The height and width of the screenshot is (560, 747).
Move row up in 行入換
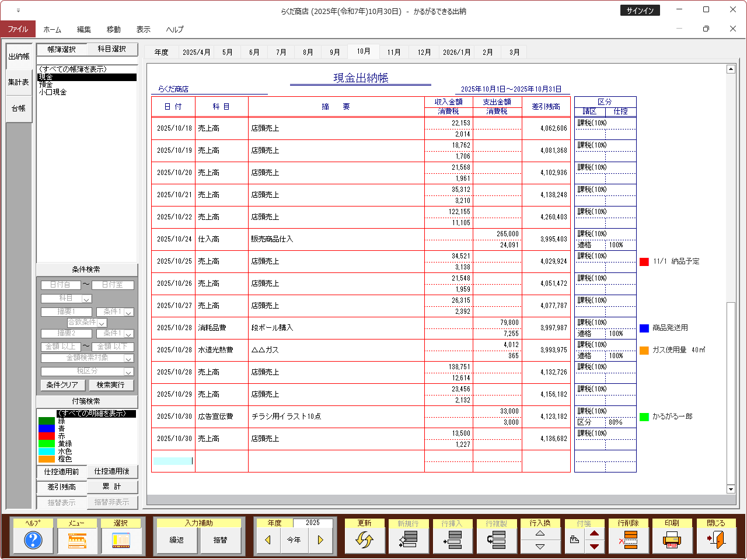pyautogui.click(x=540, y=533)
